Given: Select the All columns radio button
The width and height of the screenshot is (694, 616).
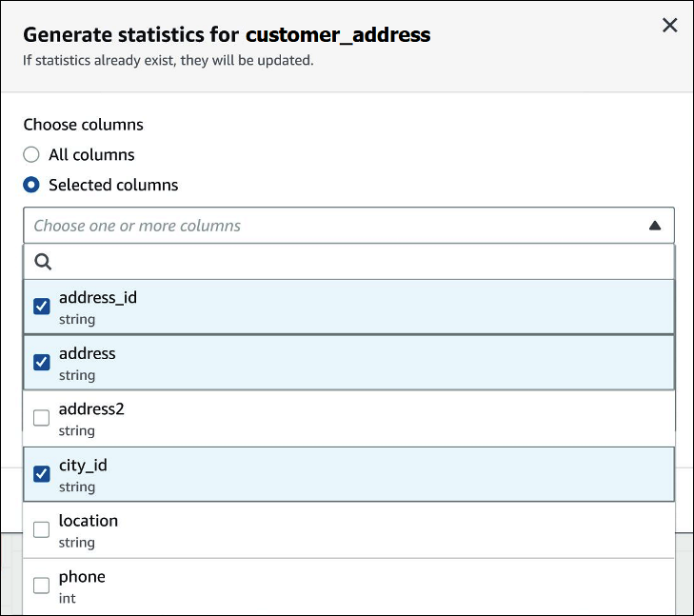Looking at the screenshot, I should click(x=31, y=154).
